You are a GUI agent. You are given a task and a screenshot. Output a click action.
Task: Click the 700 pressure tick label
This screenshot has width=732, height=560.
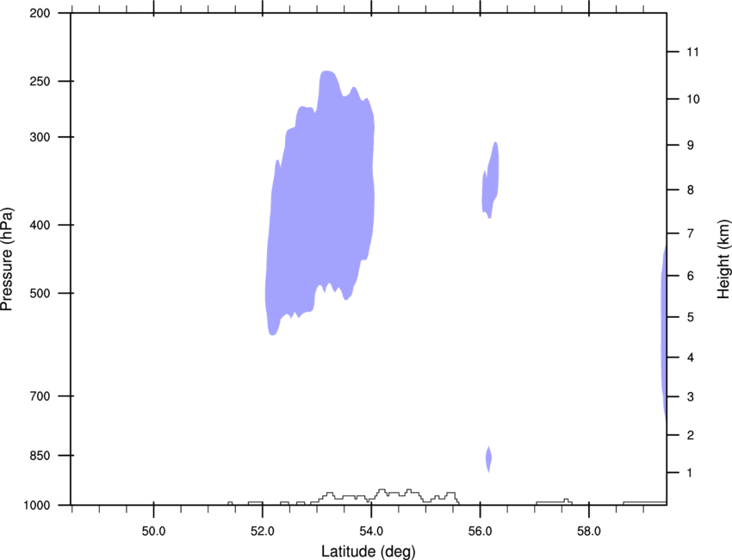tap(40, 396)
